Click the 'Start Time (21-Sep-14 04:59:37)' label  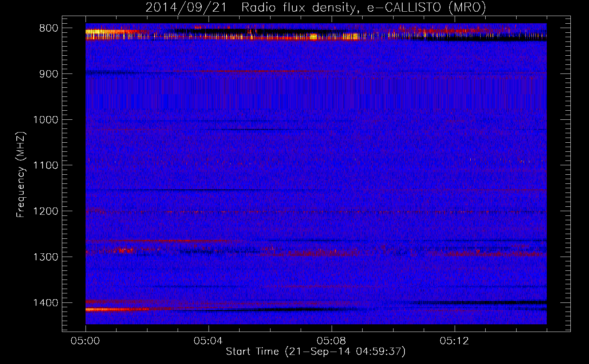316,352
